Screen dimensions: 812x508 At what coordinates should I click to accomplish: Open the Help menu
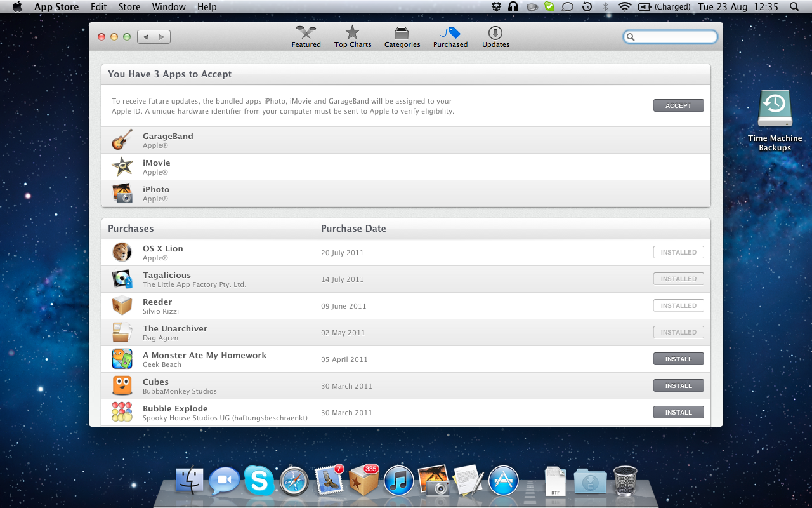[x=207, y=7]
